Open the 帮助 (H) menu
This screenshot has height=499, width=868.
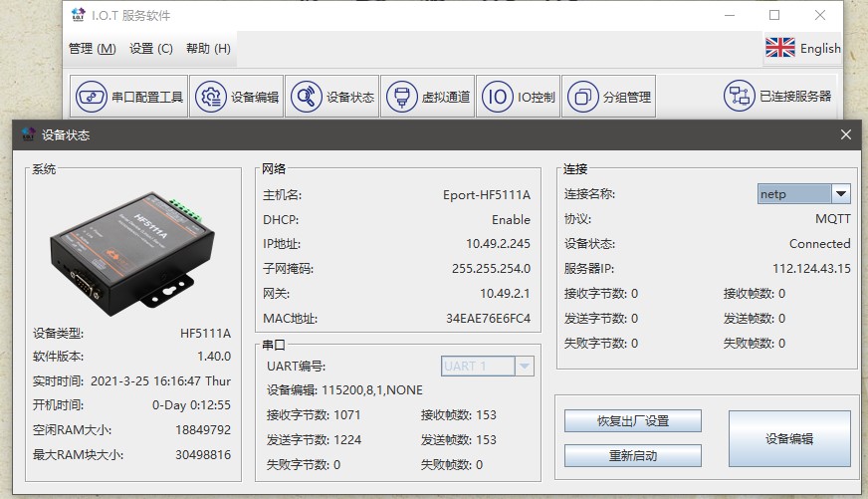click(x=208, y=48)
